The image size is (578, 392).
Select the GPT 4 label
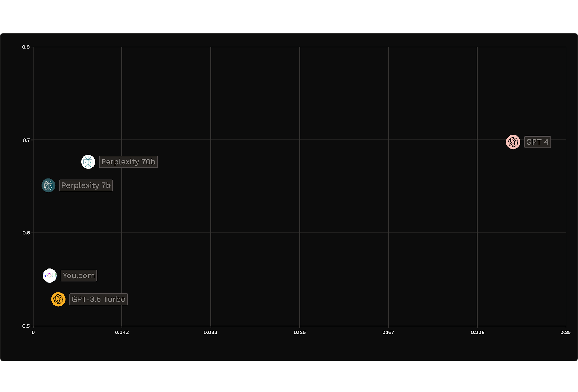pos(538,142)
